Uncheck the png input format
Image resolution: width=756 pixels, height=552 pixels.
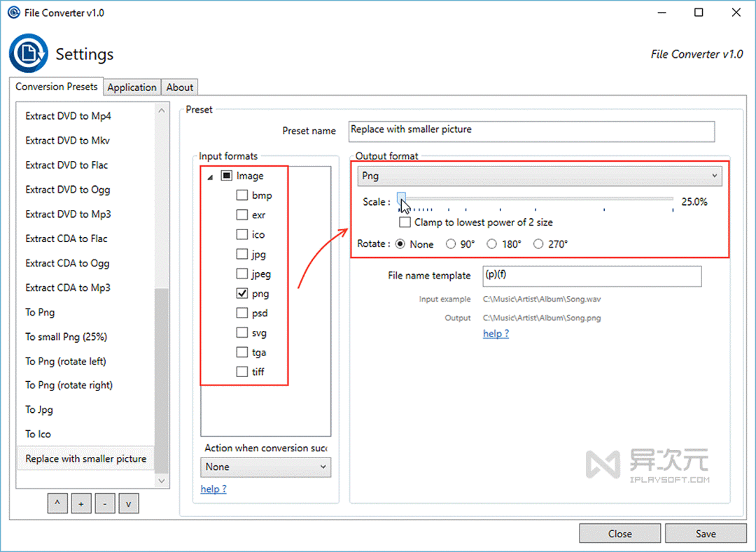[x=242, y=294]
